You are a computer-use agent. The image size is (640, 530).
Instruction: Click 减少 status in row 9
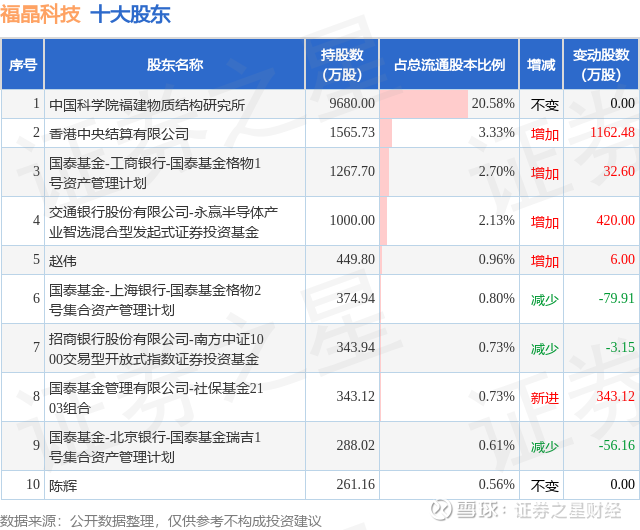click(x=544, y=447)
